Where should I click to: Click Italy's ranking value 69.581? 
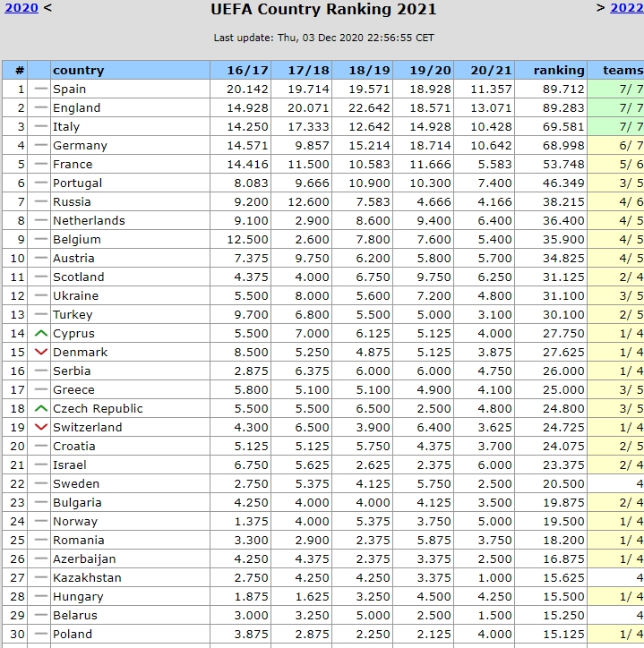(x=563, y=127)
